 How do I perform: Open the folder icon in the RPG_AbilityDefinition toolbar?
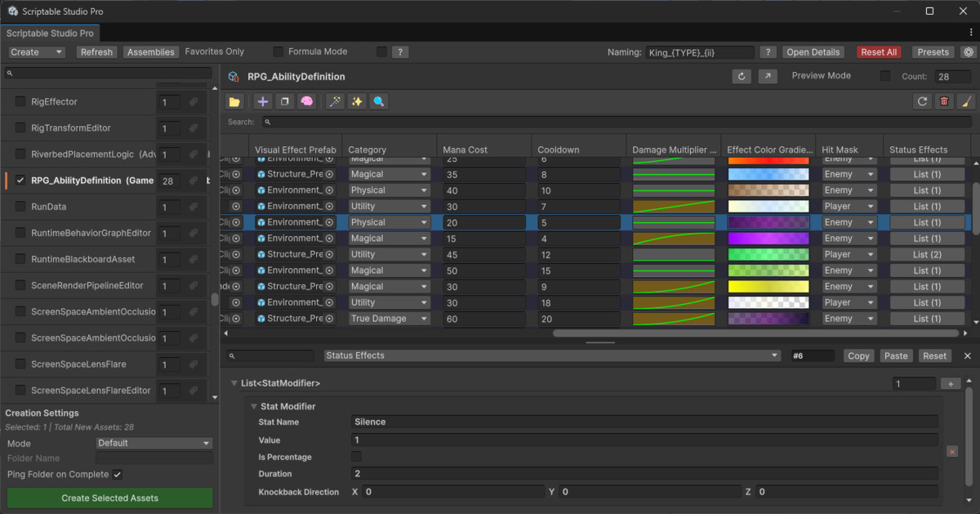(x=234, y=101)
